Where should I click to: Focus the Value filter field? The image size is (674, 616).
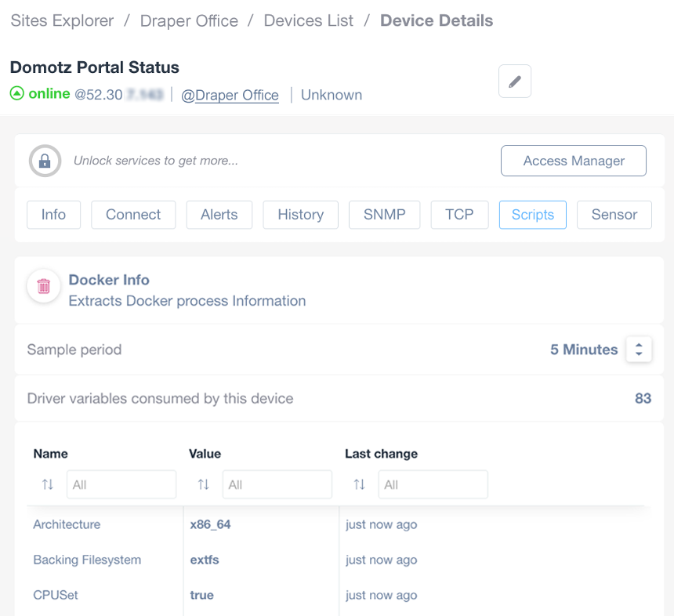[x=277, y=484]
